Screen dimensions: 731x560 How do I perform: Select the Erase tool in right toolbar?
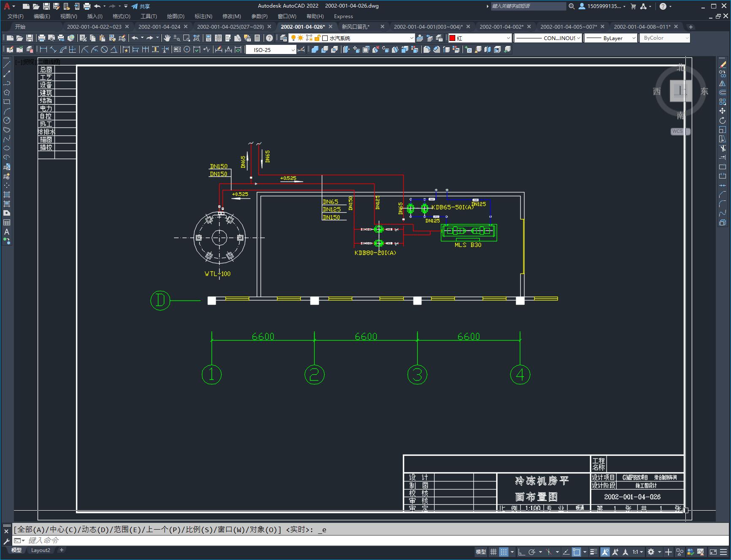pos(723,65)
